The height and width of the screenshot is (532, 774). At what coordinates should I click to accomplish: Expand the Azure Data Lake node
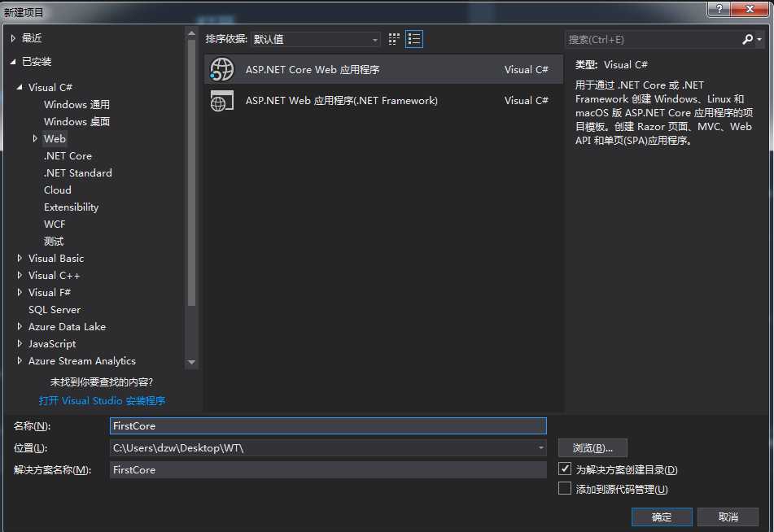(20, 327)
